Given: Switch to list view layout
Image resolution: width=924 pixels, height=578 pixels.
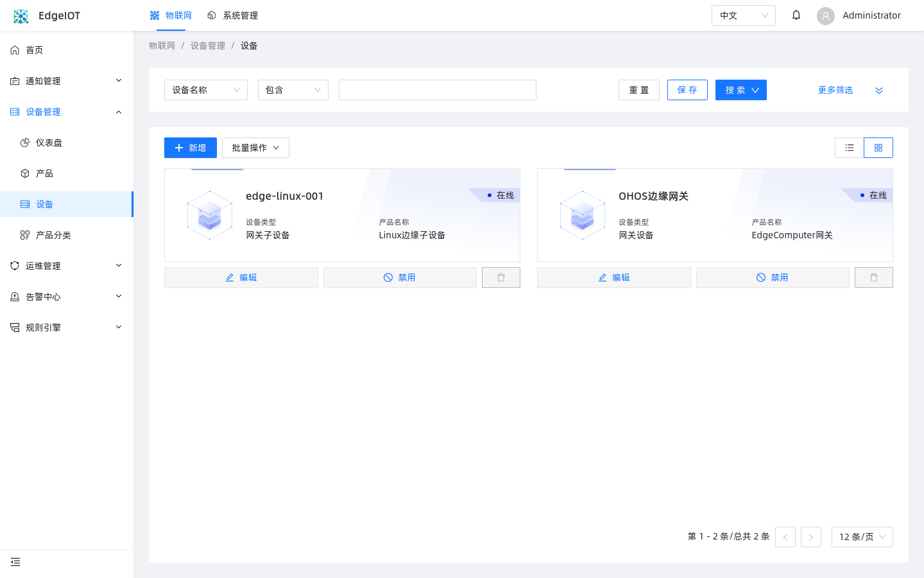Looking at the screenshot, I should 850,148.
